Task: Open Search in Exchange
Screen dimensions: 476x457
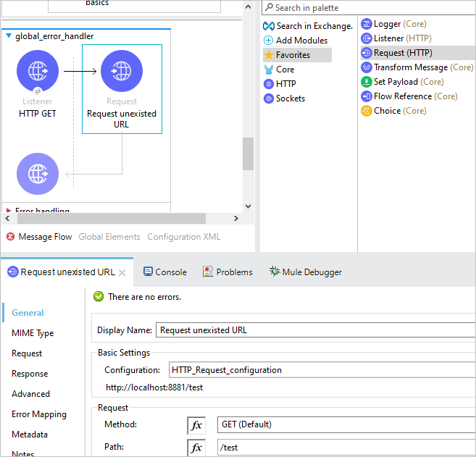Action: coord(308,26)
